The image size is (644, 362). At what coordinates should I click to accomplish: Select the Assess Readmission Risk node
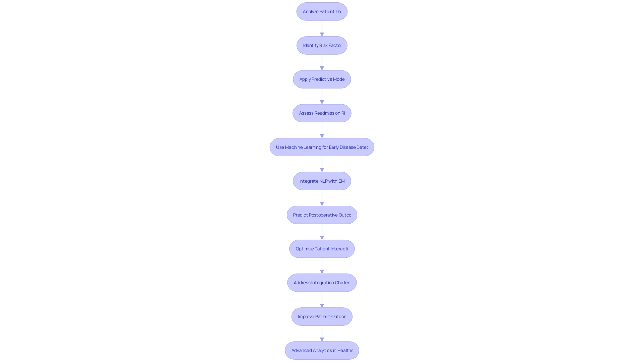click(x=322, y=113)
